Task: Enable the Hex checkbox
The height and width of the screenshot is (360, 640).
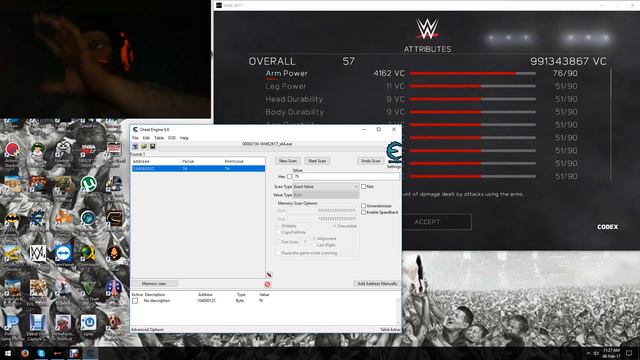Action: pos(290,177)
